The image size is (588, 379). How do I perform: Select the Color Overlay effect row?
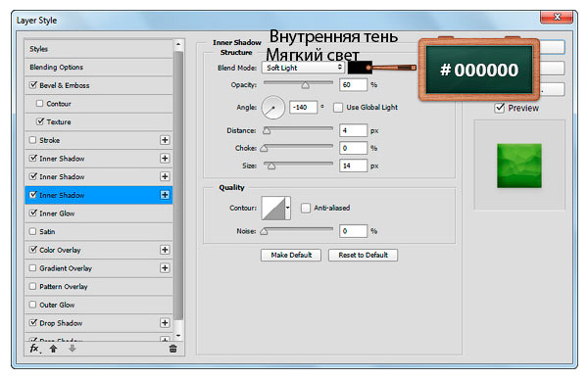point(99,250)
